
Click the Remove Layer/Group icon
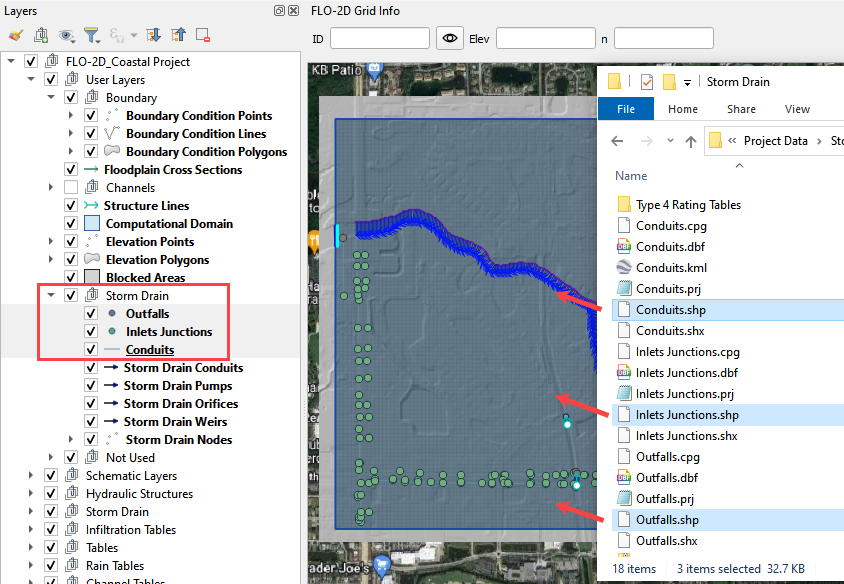click(x=203, y=35)
